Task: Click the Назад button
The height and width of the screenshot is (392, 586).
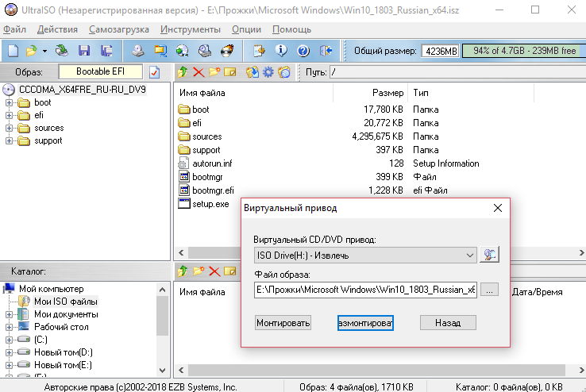Action: click(x=448, y=322)
